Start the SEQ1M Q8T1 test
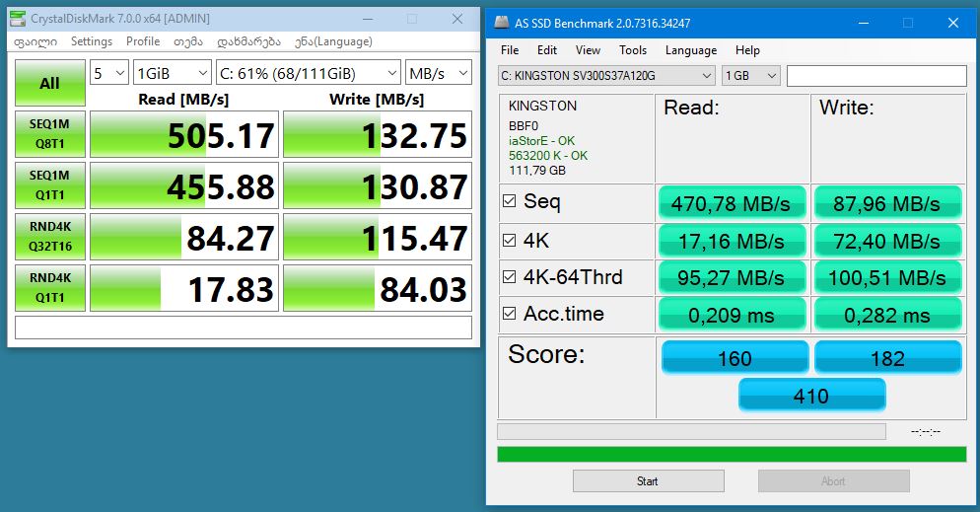The image size is (980, 512). click(x=50, y=134)
